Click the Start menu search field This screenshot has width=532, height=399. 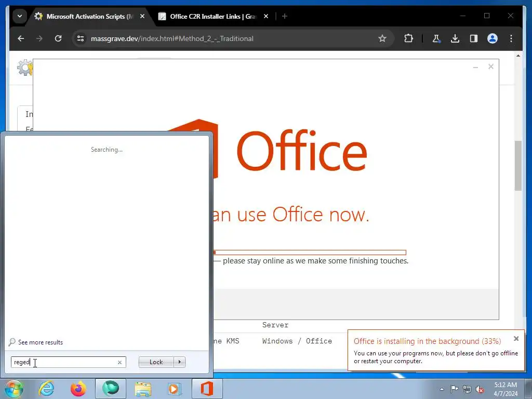click(68, 362)
